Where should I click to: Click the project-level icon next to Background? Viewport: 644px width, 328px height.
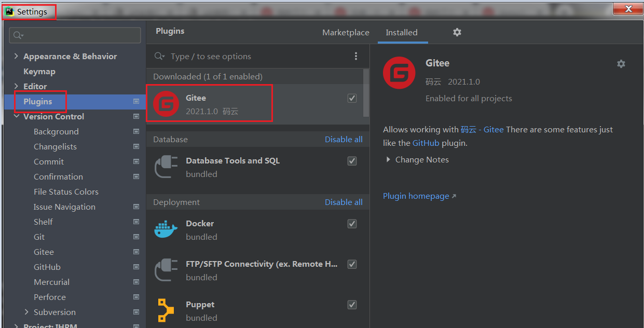[136, 131]
